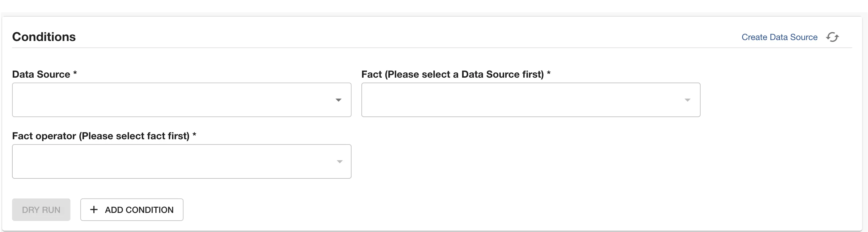Click empty space right of Fact operator field
The image size is (868, 232).
[539, 161]
